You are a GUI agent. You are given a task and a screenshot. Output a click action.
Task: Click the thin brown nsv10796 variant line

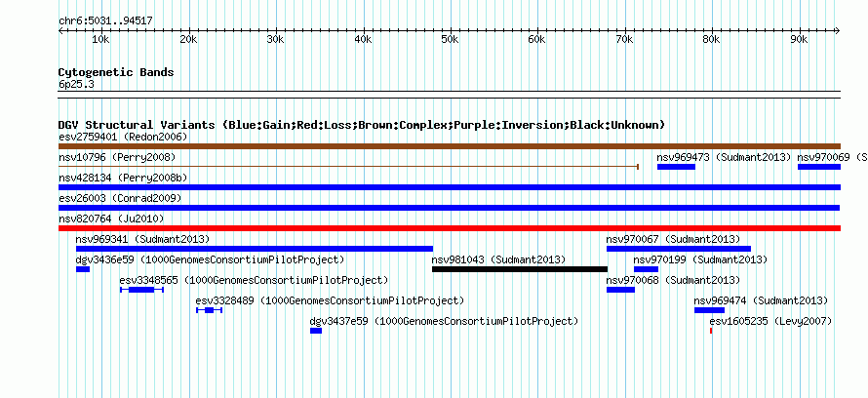tap(348, 167)
